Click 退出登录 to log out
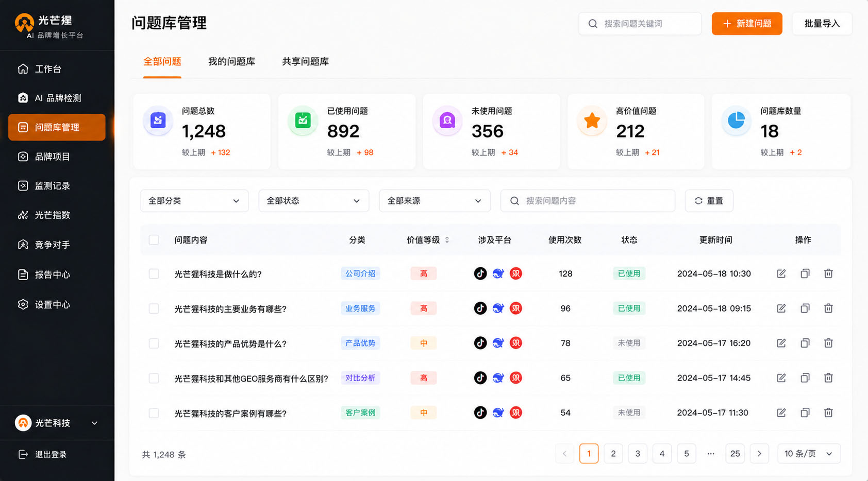The width and height of the screenshot is (868, 481). pos(43,454)
